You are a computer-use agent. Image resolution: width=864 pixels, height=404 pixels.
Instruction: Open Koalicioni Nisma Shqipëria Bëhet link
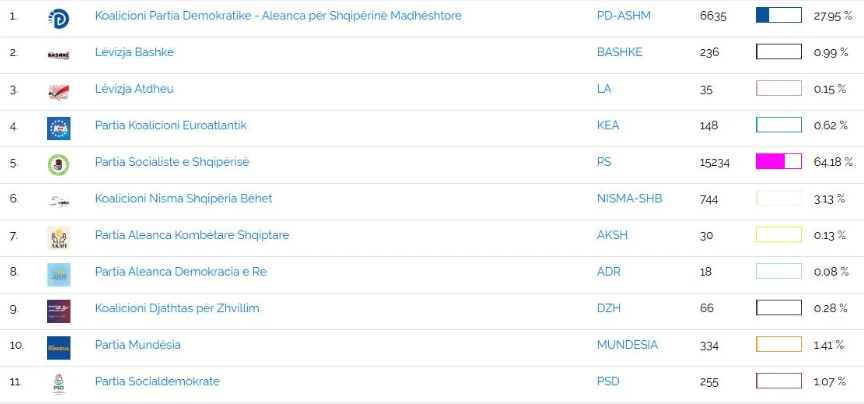click(x=183, y=199)
